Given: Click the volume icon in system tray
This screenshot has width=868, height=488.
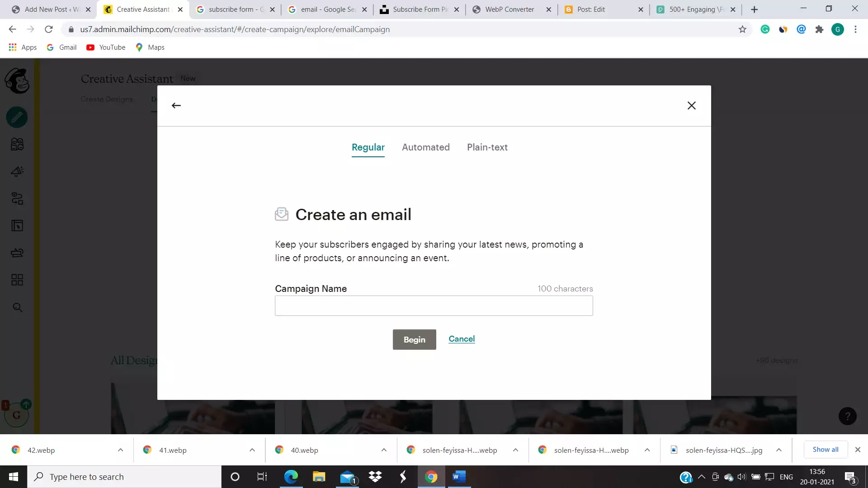Looking at the screenshot, I should [741, 477].
